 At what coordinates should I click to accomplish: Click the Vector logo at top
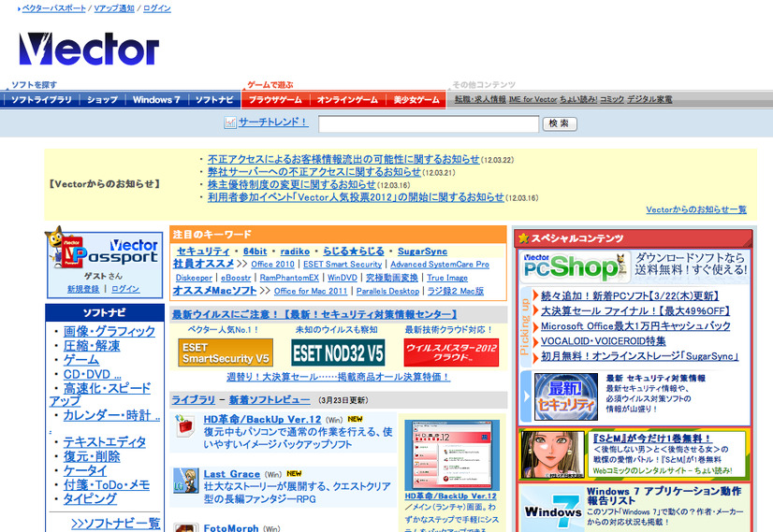(x=89, y=50)
